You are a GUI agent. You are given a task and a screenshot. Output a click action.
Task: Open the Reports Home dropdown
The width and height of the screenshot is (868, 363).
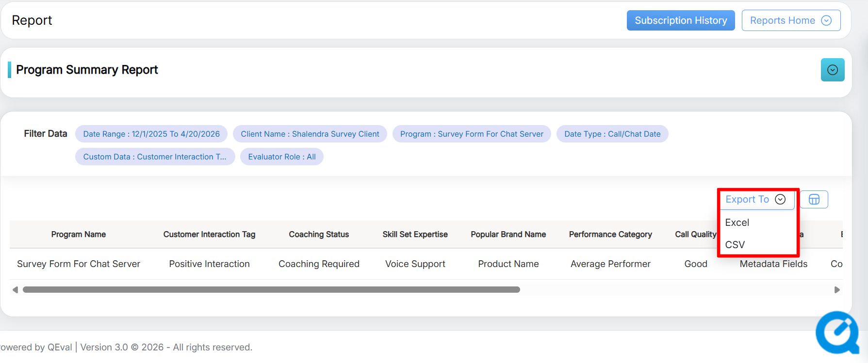click(x=790, y=20)
